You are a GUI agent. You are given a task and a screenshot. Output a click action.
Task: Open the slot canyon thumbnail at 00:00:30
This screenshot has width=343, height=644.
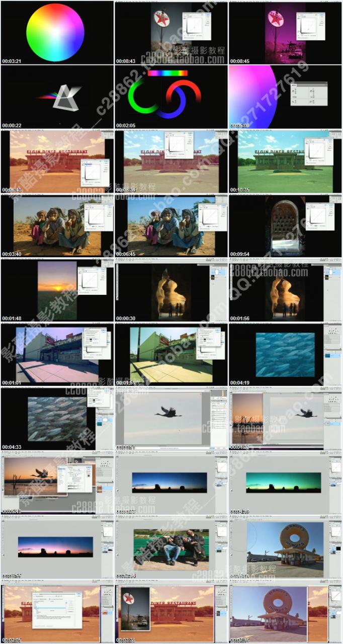(x=171, y=290)
